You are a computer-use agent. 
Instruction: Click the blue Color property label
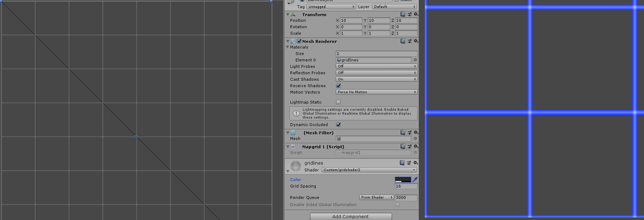click(x=295, y=180)
